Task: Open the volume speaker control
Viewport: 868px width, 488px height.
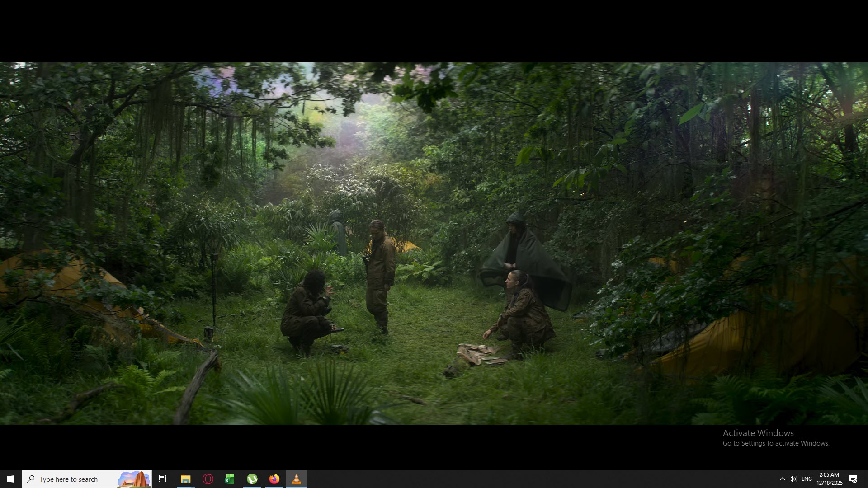Action: [793, 479]
